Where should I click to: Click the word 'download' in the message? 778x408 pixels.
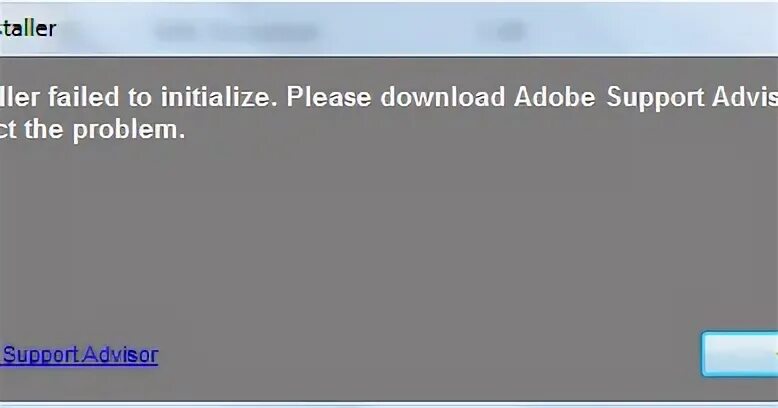[x=443, y=97]
